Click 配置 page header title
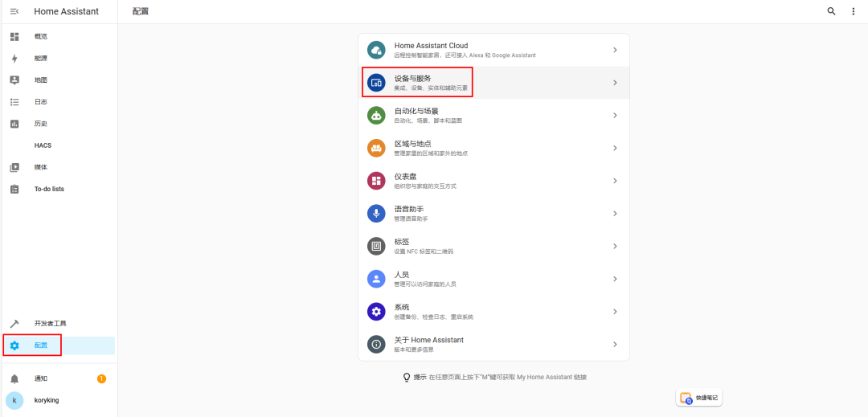Screen dimensions: 868x417 141,11
